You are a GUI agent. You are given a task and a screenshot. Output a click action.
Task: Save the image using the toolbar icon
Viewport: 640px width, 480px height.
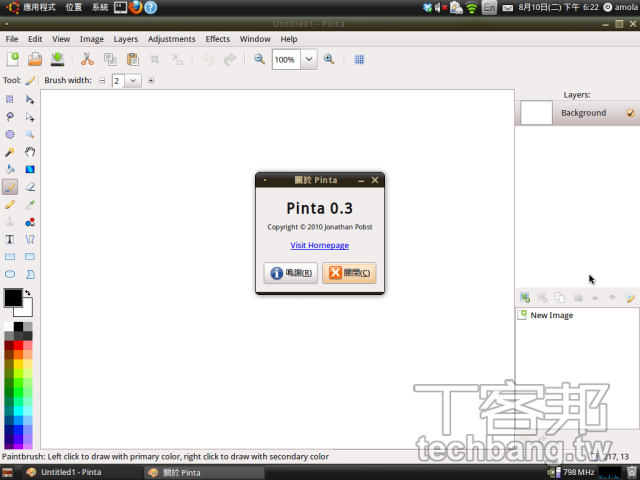click(58, 60)
